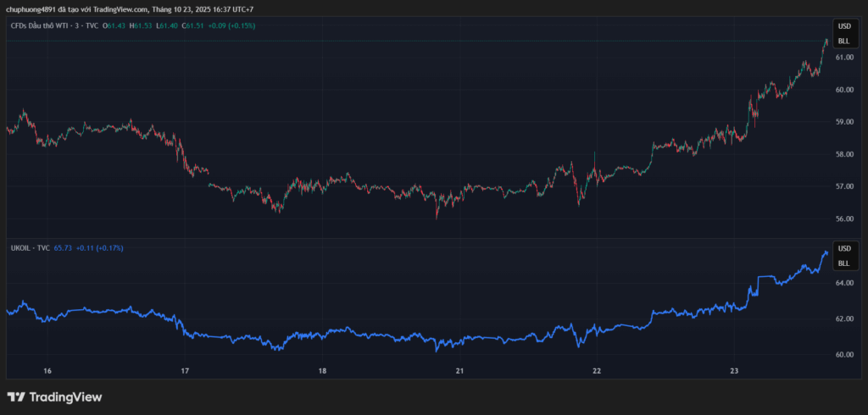The image size is (868, 415).
Task: Click the TradingView logo icon
Action: pyautogui.click(x=16, y=396)
